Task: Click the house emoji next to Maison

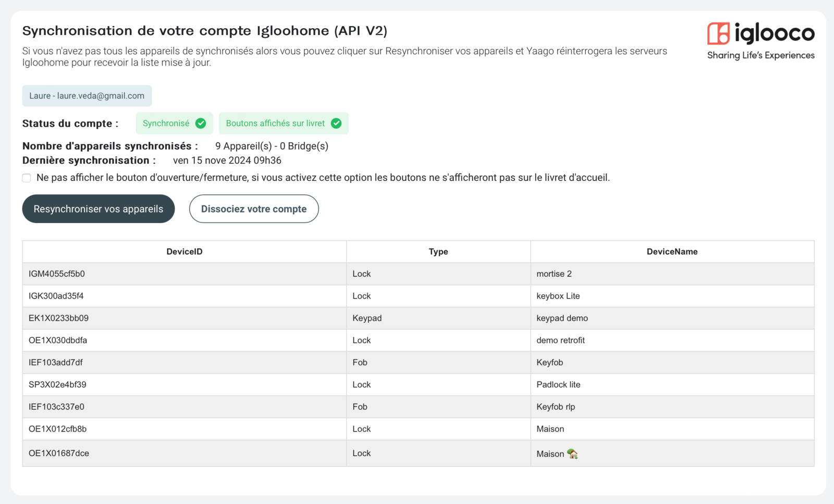Action: [572, 454]
